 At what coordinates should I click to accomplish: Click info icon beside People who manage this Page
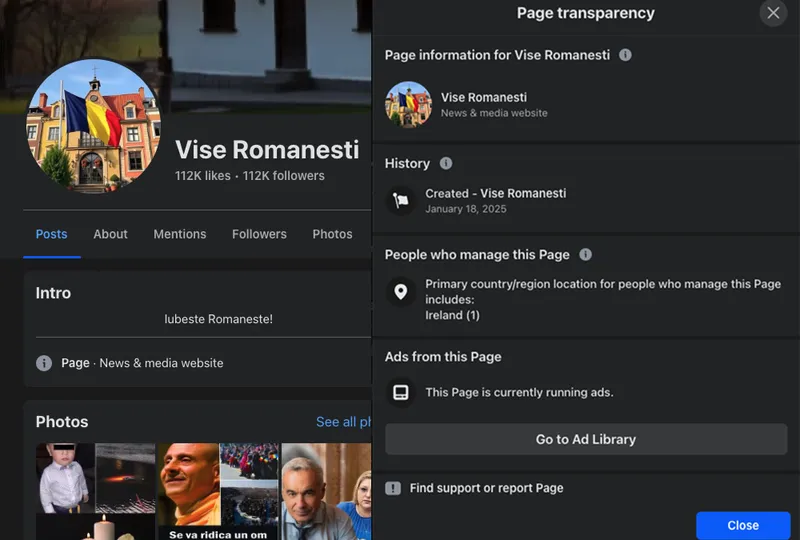[586, 255]
